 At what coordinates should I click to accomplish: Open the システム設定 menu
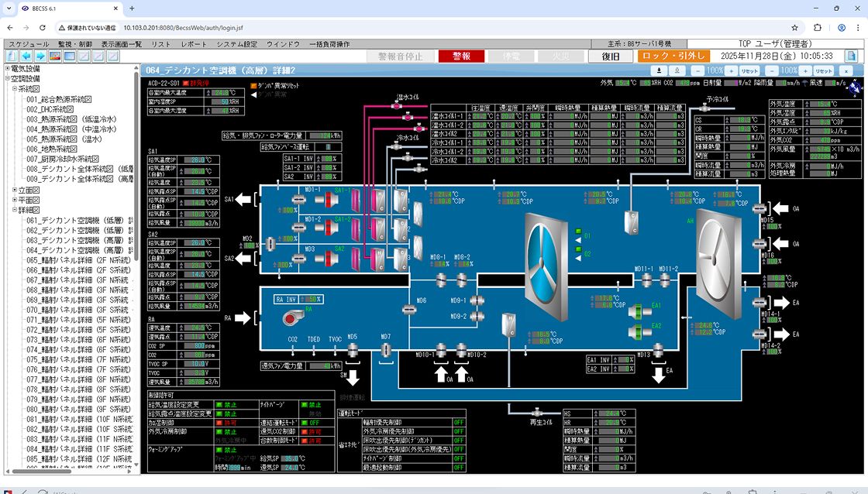coord(236,44)
